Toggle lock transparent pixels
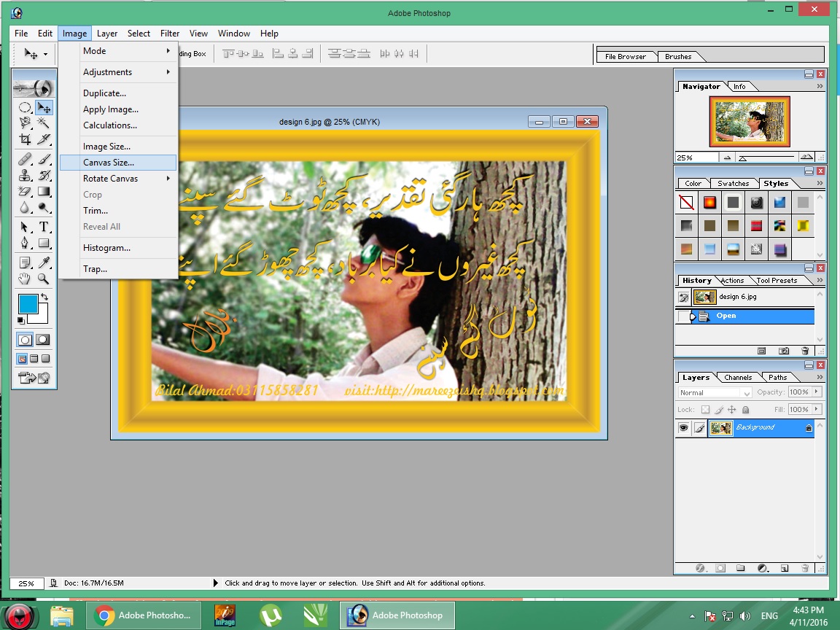Screen dimensions: 840x630 pyautogui.click(x=706, y=410)
